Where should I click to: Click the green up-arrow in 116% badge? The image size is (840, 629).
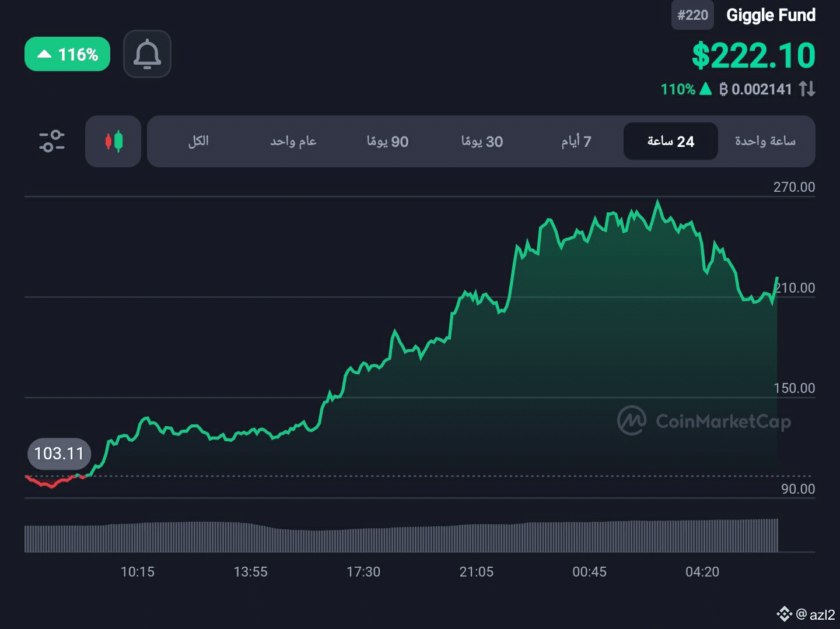(44, 54)
